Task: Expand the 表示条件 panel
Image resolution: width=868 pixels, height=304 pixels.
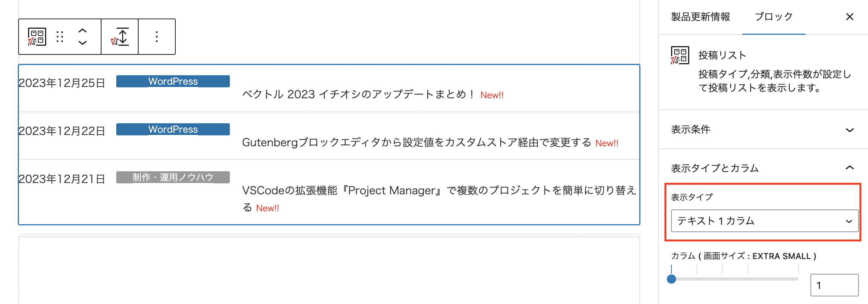Action: 763,130
